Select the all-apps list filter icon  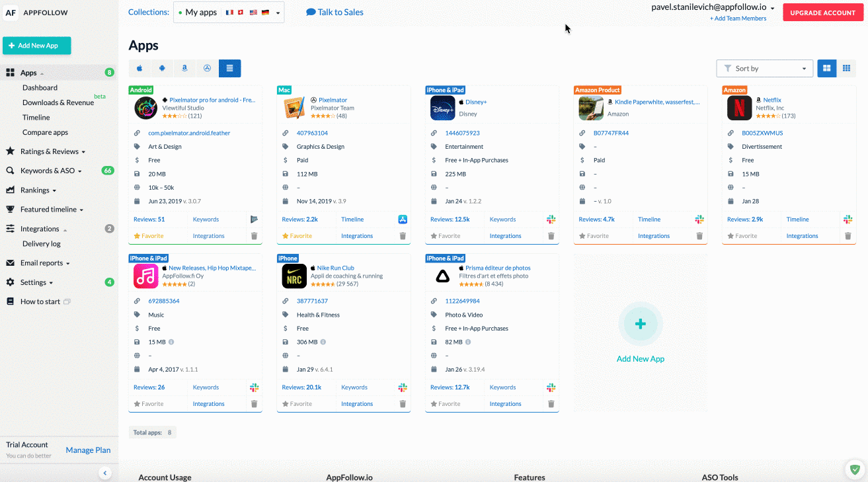[229, 68]
